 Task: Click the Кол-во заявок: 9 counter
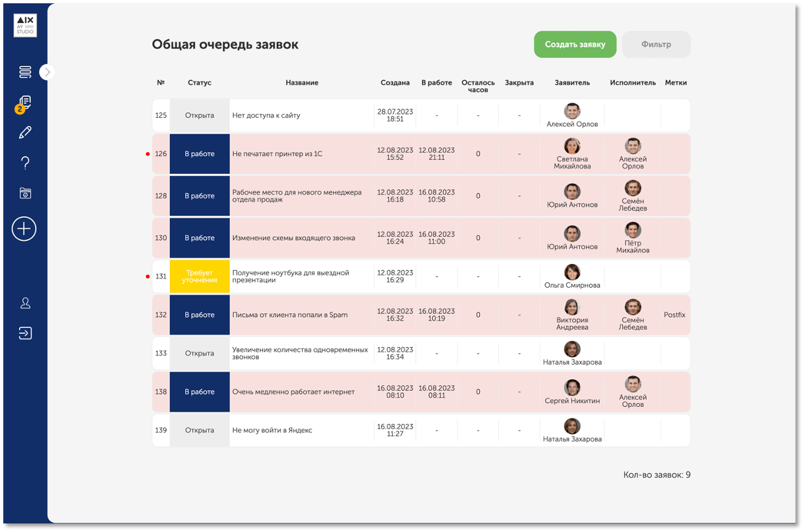click(x=657, y=475)
